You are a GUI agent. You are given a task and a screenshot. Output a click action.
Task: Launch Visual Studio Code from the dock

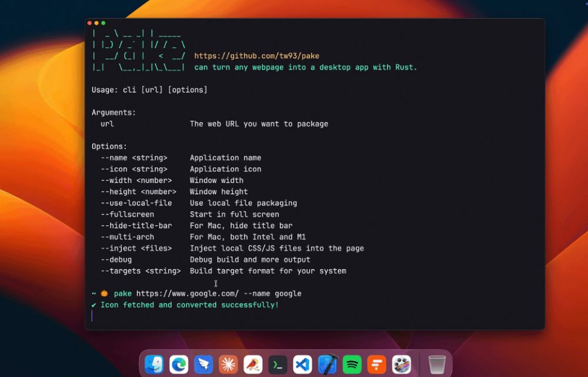[303, 364]
